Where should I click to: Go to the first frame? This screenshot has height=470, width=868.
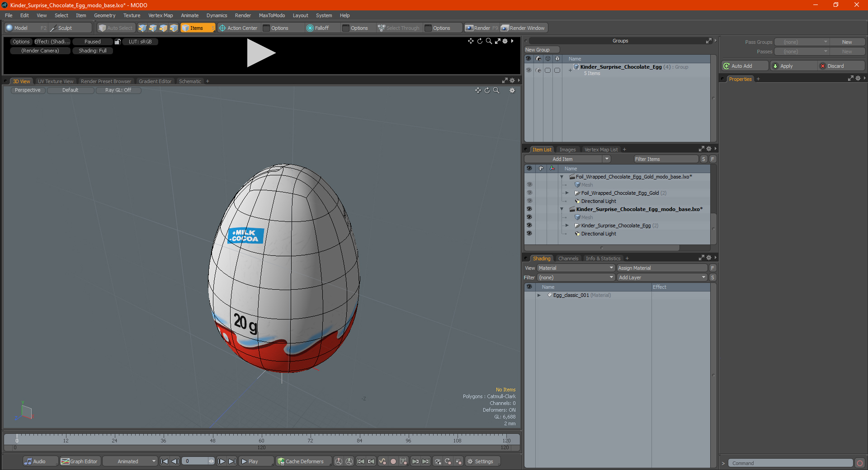point(165,461)
